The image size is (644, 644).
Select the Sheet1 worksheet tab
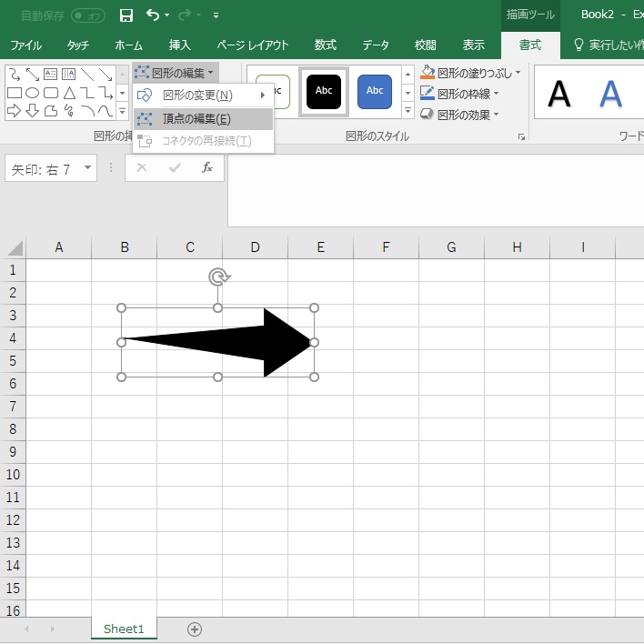coord(124,629)
